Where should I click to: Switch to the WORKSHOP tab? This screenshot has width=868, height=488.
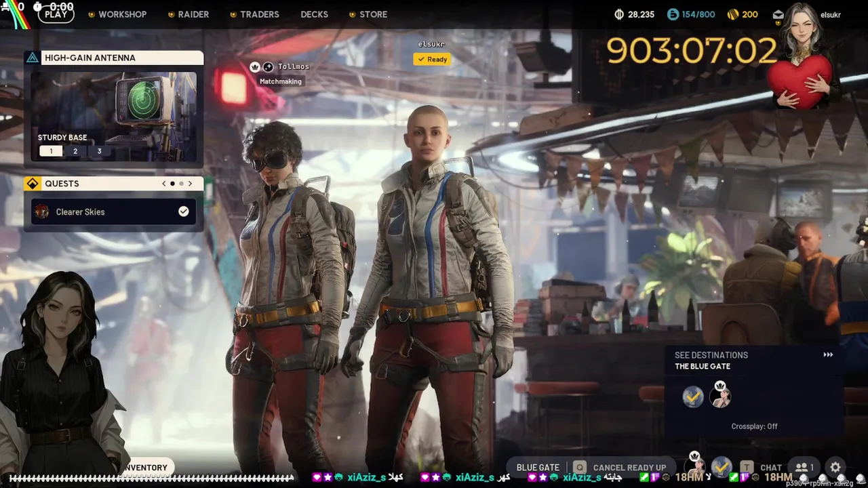[122, 14]
